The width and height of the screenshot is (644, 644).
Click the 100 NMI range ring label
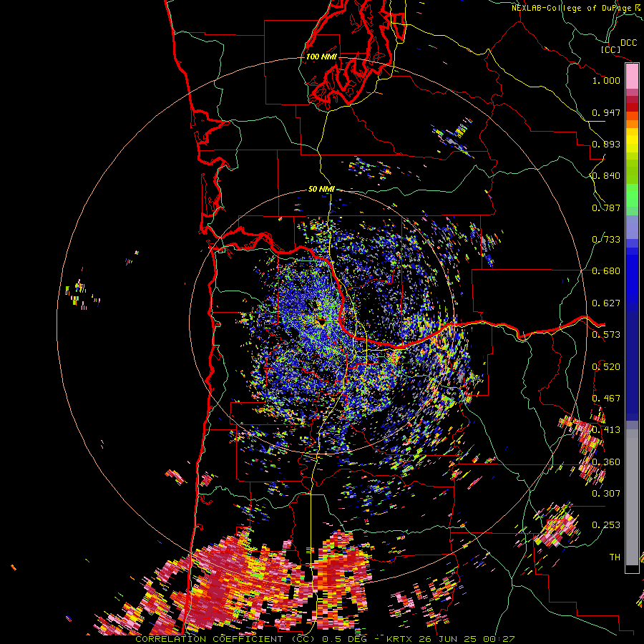coord(321,57)
